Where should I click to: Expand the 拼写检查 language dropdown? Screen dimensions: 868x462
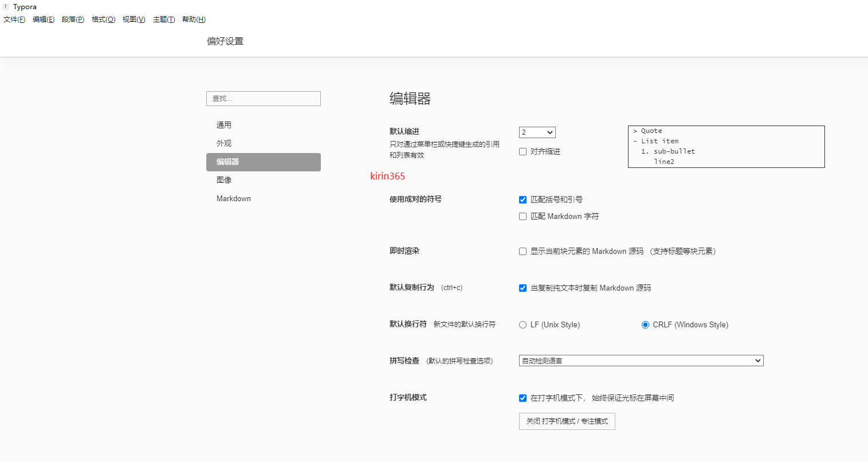coord(641,361)
